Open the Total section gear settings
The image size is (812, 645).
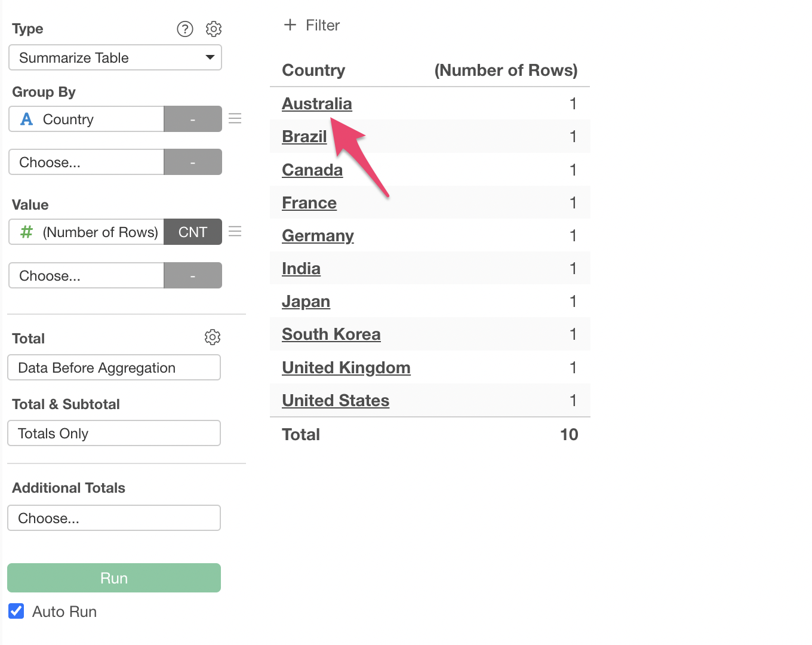[x=213, y=337]
